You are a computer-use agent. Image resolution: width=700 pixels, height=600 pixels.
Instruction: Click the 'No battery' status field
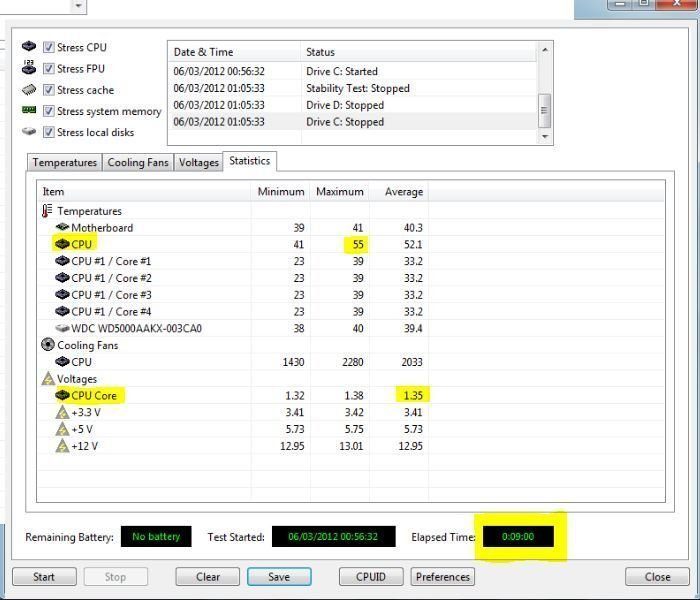(156, 537)
